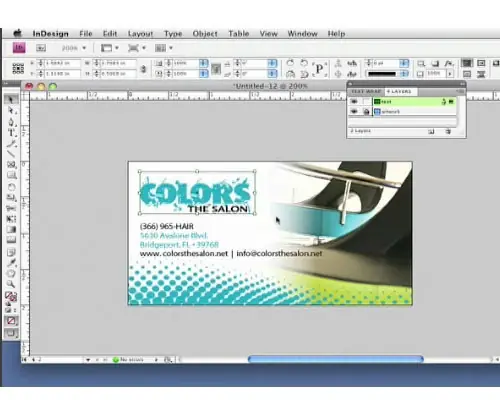
Task: Open the stroke weight dropdown
Action: 404,63
